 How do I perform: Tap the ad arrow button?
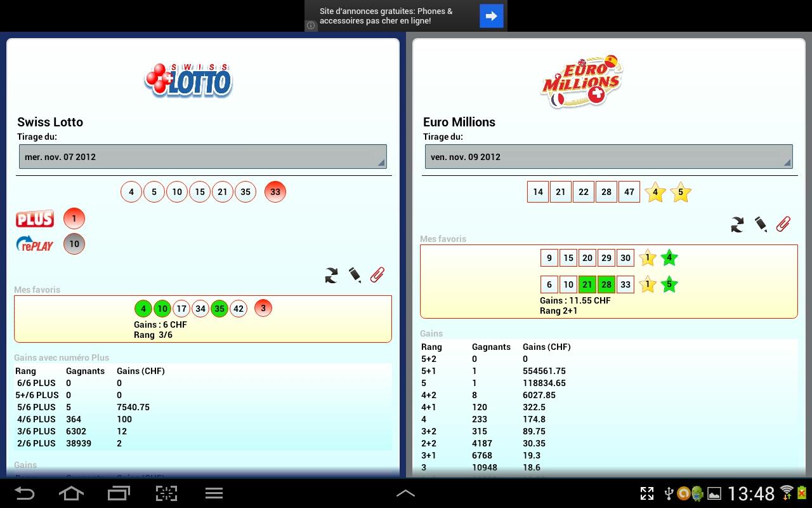click(x=492, y=16)
